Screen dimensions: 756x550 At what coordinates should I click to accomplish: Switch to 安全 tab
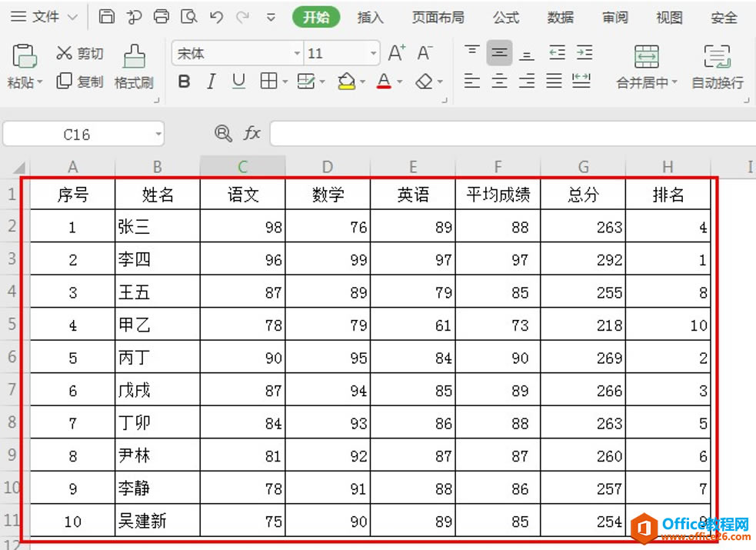[x=724, y=18]
